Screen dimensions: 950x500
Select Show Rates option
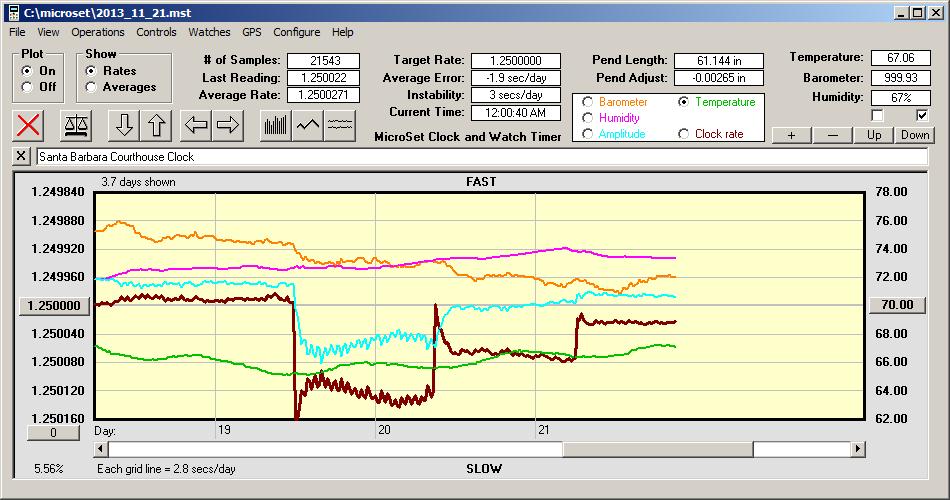click(91, 71)
